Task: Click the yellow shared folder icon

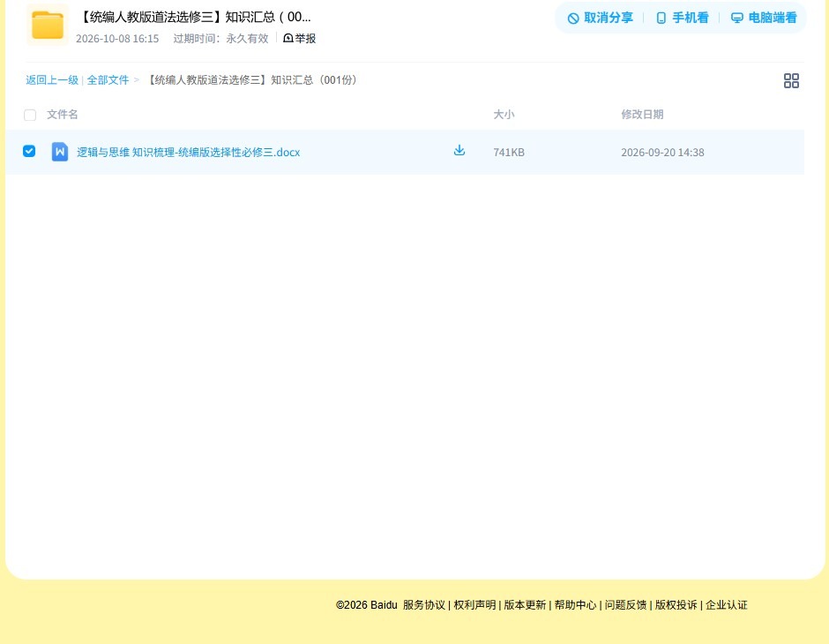Action: [48, 25]
